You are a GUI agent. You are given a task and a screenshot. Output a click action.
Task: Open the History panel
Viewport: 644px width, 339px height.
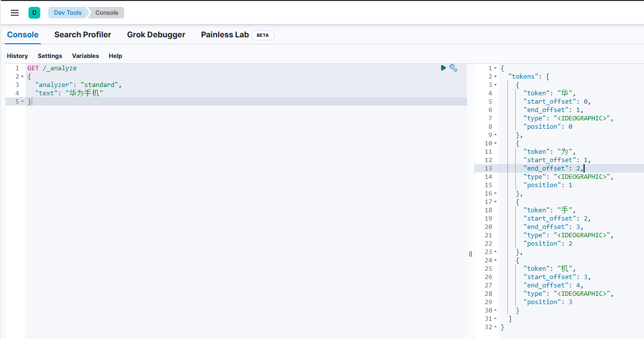coord(17,56)
